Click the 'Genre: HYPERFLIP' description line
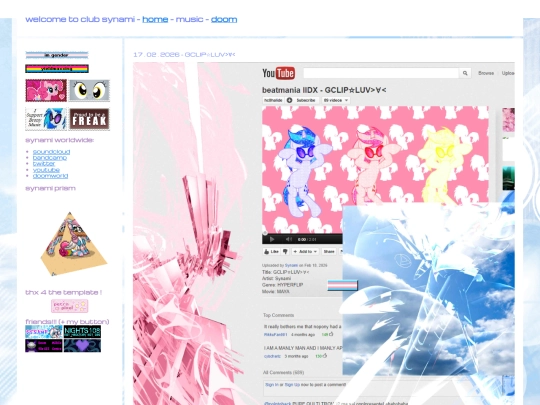 [x=282, y=285]
